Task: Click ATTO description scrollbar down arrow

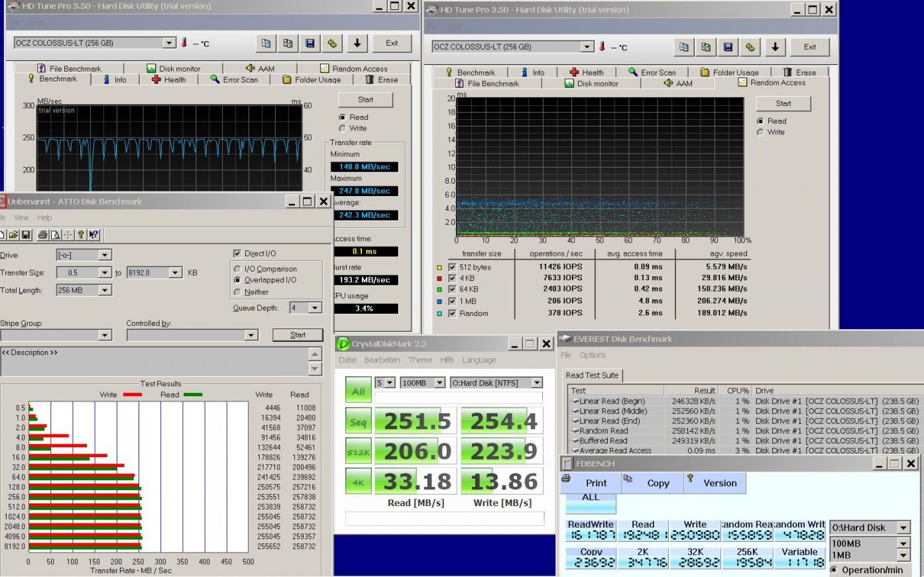Action: click(x=316, y=368)
